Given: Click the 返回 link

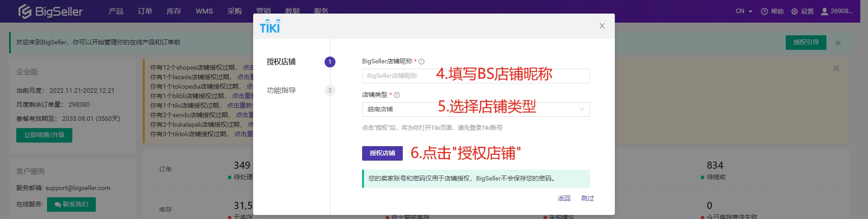Looking at the screenshot, I should [564, 198].
